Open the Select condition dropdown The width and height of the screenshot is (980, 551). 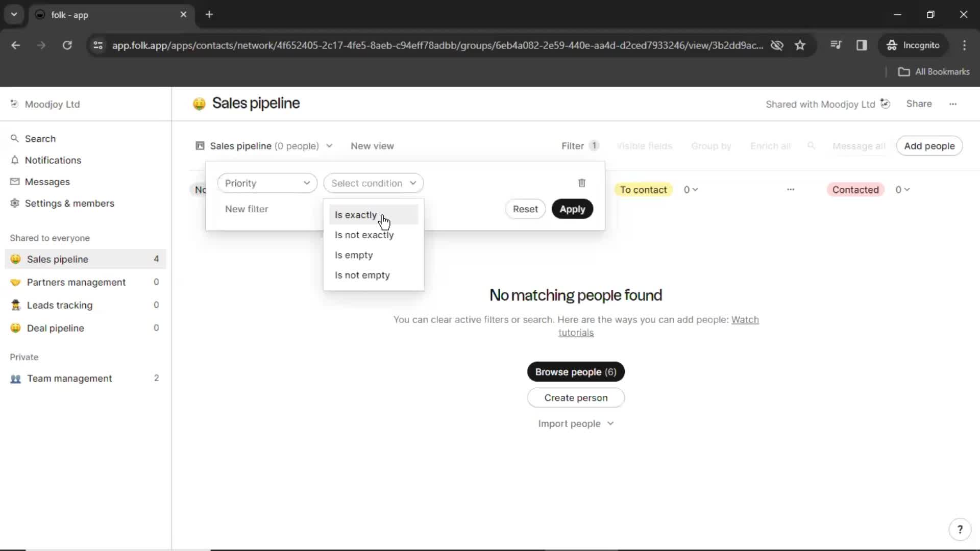tap(373, 183)
